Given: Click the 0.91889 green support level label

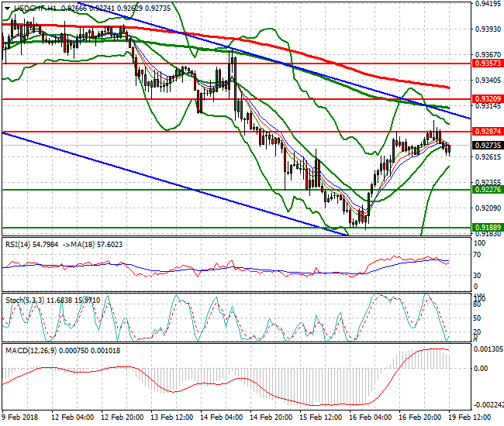Looking at the screenshot, I should coord(488,228).
